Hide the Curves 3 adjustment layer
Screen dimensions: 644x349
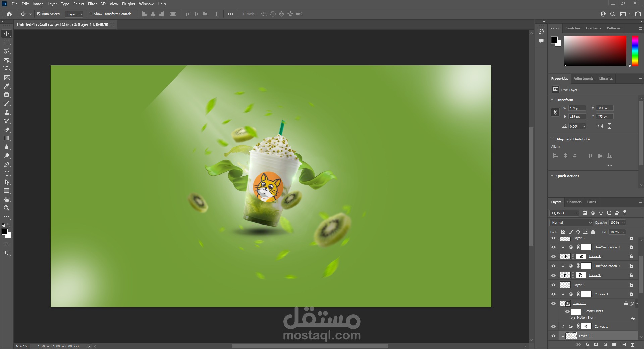(553, 294)
